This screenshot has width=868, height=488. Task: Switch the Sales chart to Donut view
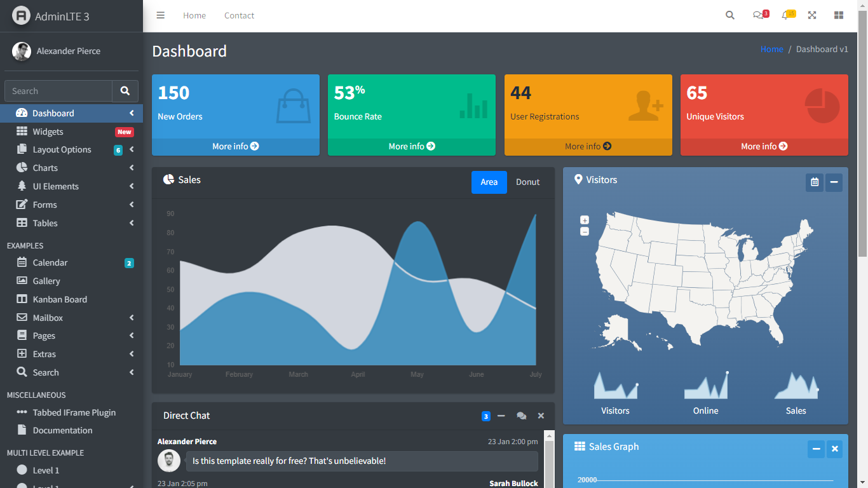click(527, 182)
